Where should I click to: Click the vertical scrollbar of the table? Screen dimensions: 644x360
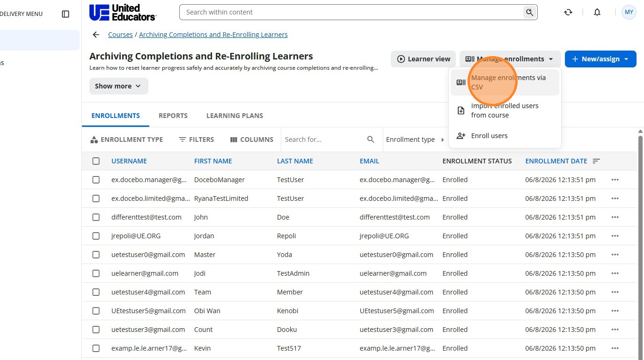point(641,247)
